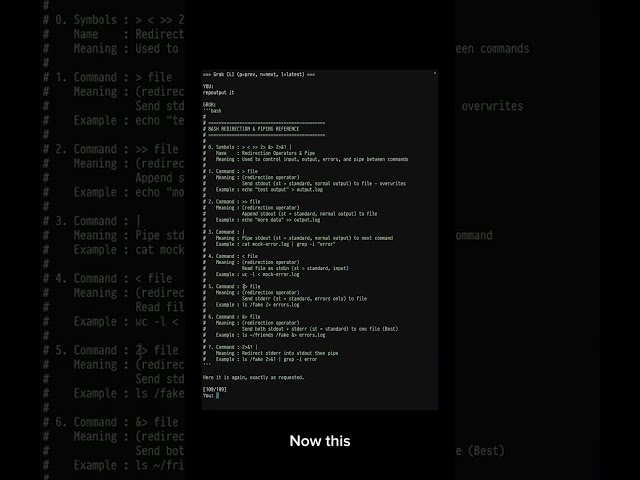Click the "You:" input prompt cursor in terminal
Viewport: 640px width, 480px height.
pos(217,395)
